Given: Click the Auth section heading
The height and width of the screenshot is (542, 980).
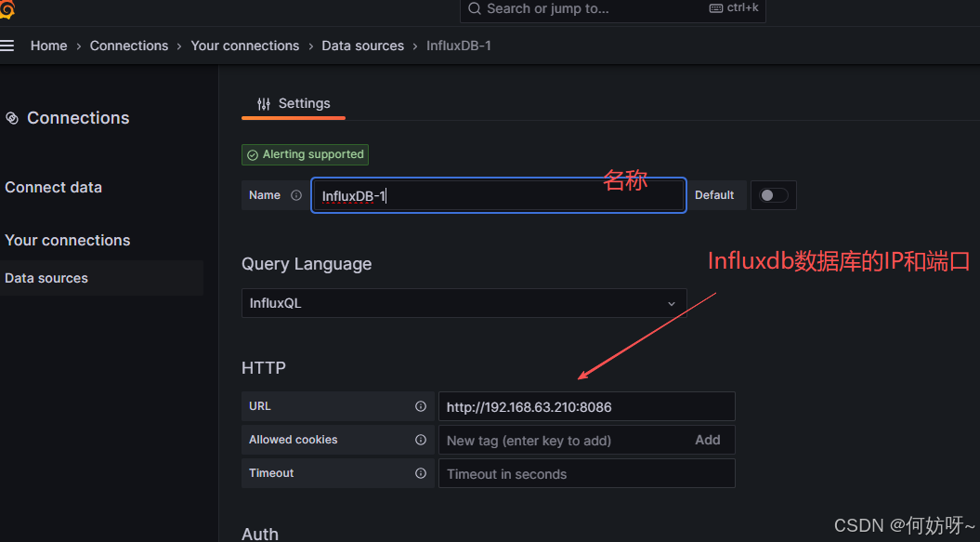Looking at the screenshot, I should [x=260, y=534].
